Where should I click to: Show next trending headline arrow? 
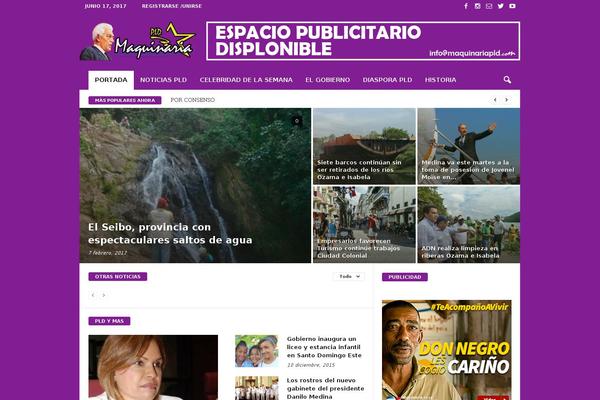[507, 100]
